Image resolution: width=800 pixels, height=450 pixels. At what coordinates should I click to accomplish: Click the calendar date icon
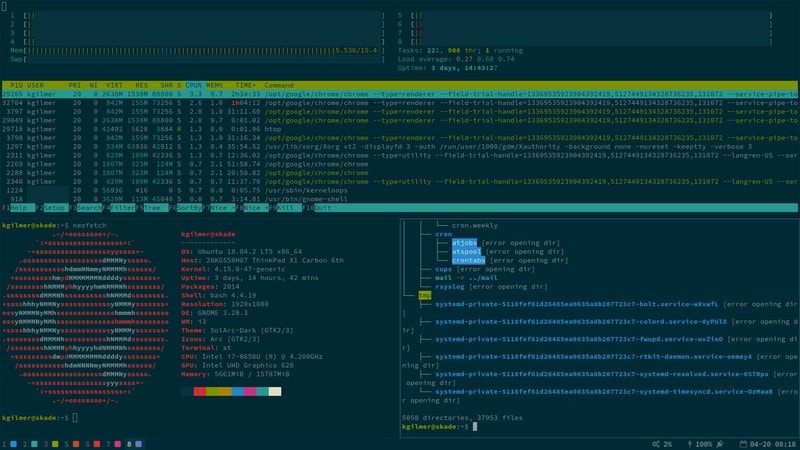[743, 444]
